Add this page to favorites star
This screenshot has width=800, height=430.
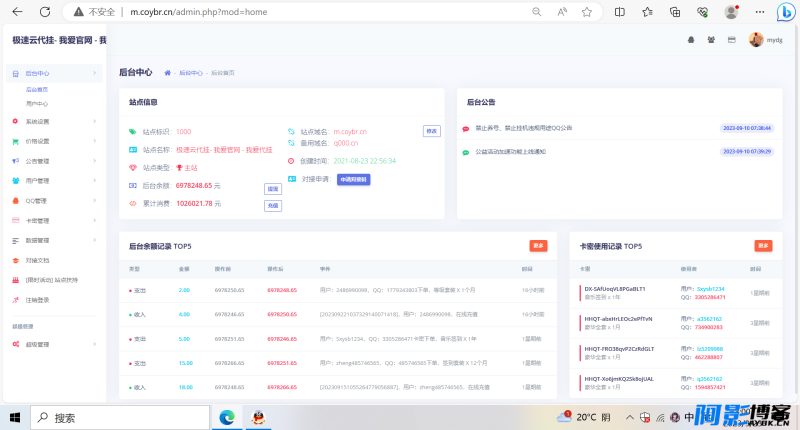(587, 12)
